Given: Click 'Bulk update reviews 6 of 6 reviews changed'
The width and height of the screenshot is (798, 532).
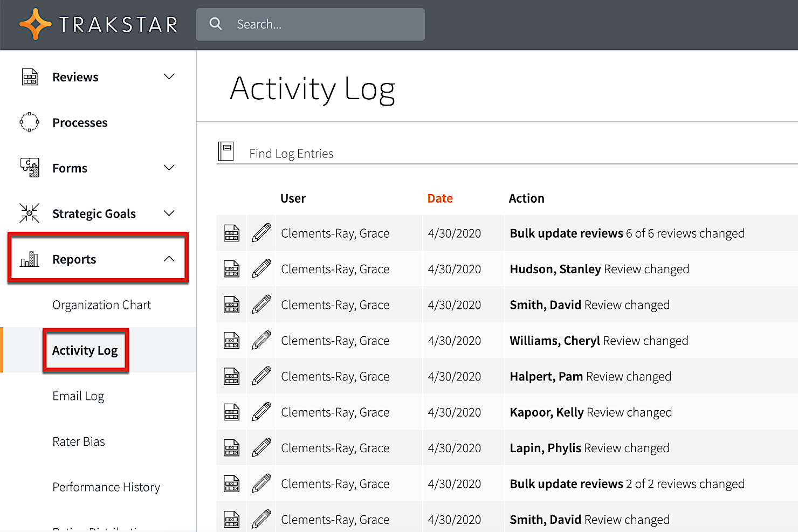Looking at the screenshot, I should point(627,233).
